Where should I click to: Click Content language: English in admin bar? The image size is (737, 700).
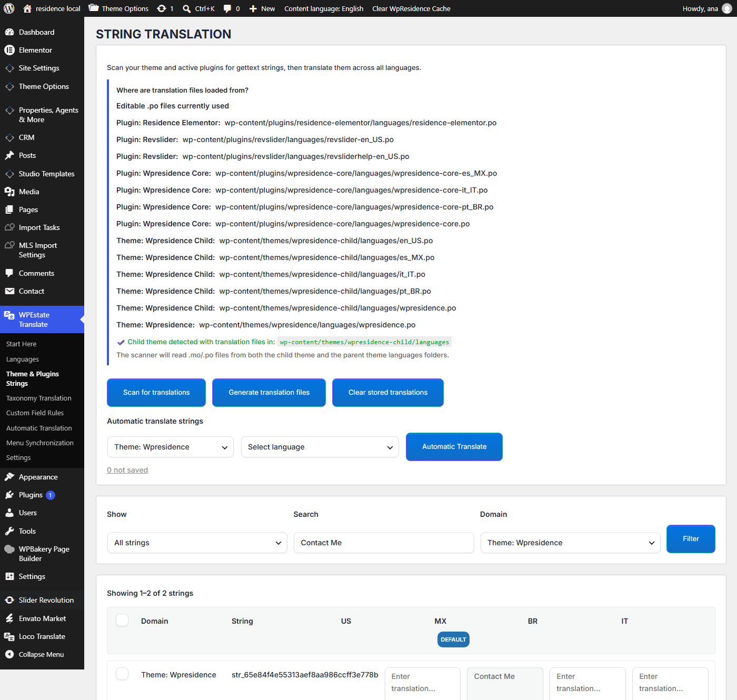point(324,8)
